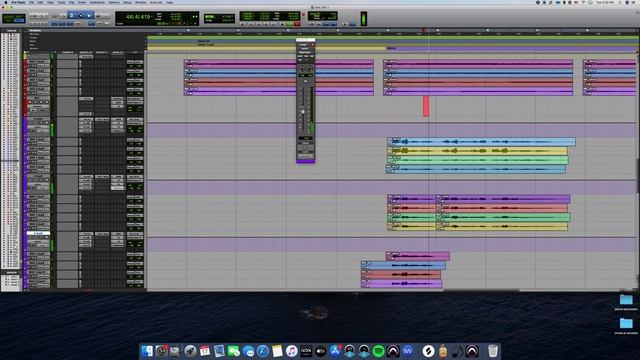Open the Window menu
Image resolution: width=640 pixels, height=360 pixels.
click(x=140, y=2)
